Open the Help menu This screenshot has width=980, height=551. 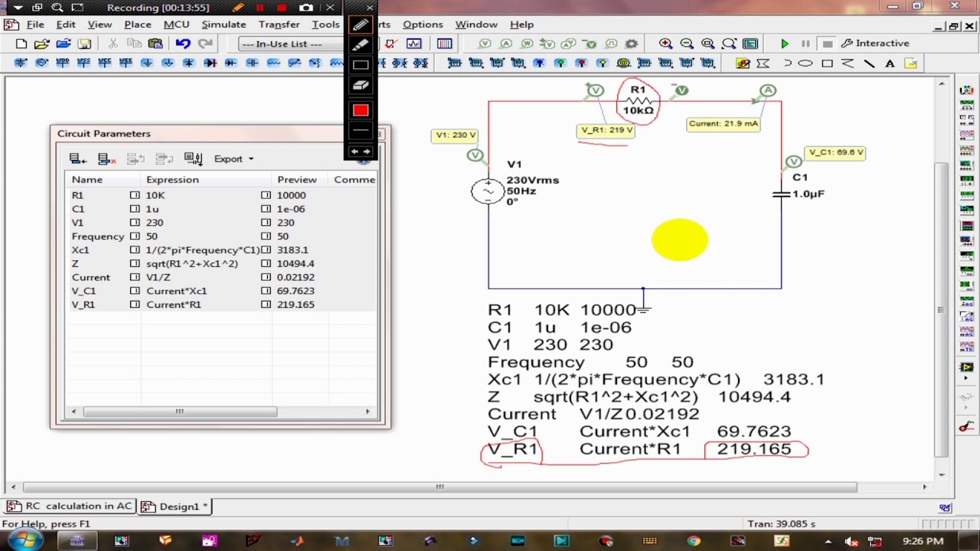521,24
